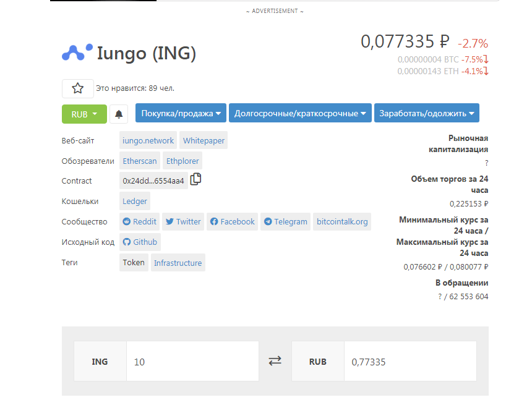This screenshot has height=400, width=532.
Task: Click the favorite star icon
Action: tap(78, 88)
